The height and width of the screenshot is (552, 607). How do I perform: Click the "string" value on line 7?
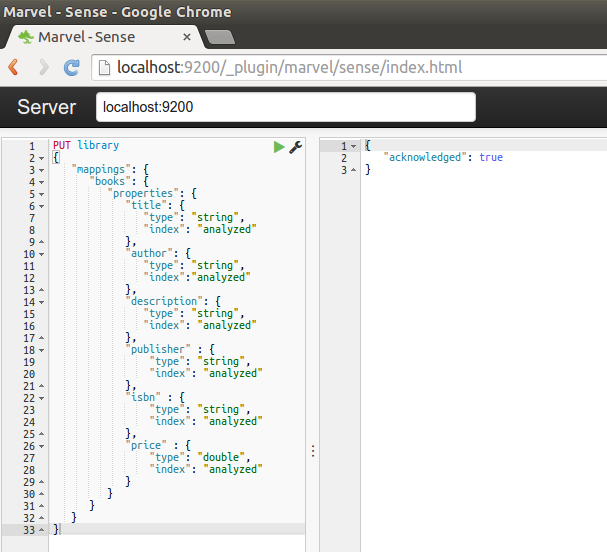[215, 218]
